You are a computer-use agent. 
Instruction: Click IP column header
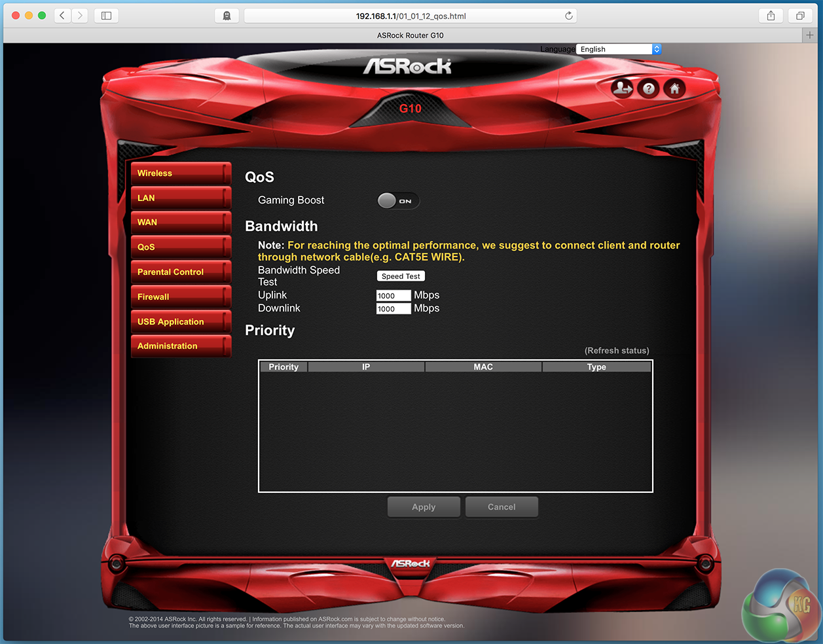[366, 367]
